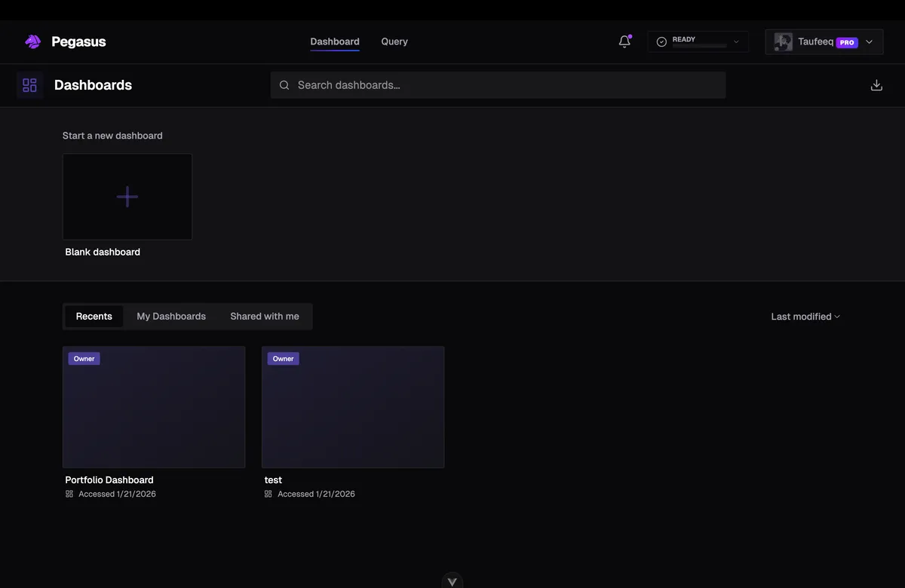This screenshot has height=588, width=905.
Task: Click the Dashboards grid icon
Action: coord(30,85)
